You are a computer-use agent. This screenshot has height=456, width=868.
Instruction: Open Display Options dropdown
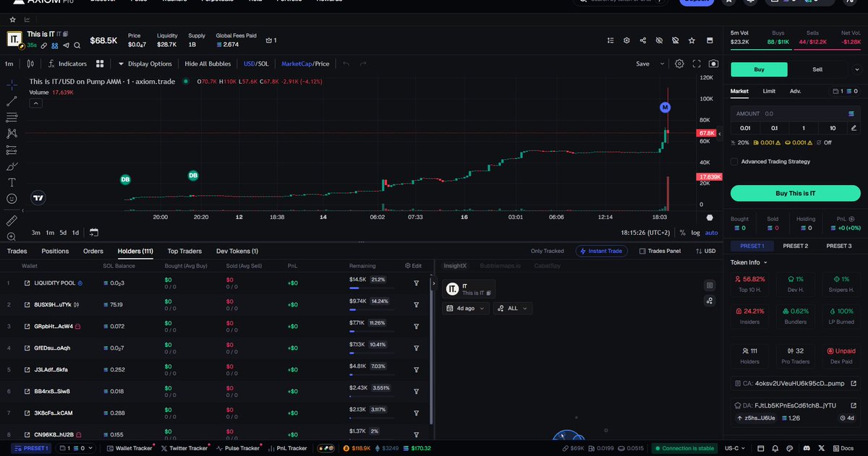point(145,64)
